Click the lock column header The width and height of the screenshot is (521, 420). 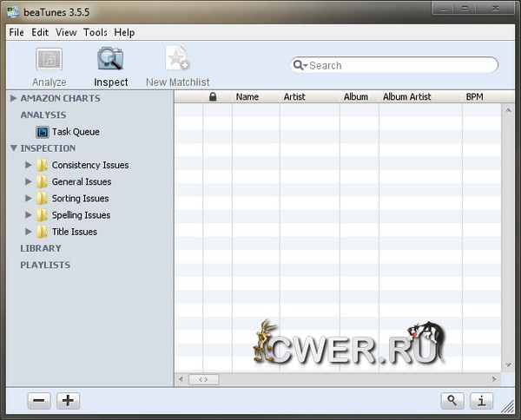(213, 97)
